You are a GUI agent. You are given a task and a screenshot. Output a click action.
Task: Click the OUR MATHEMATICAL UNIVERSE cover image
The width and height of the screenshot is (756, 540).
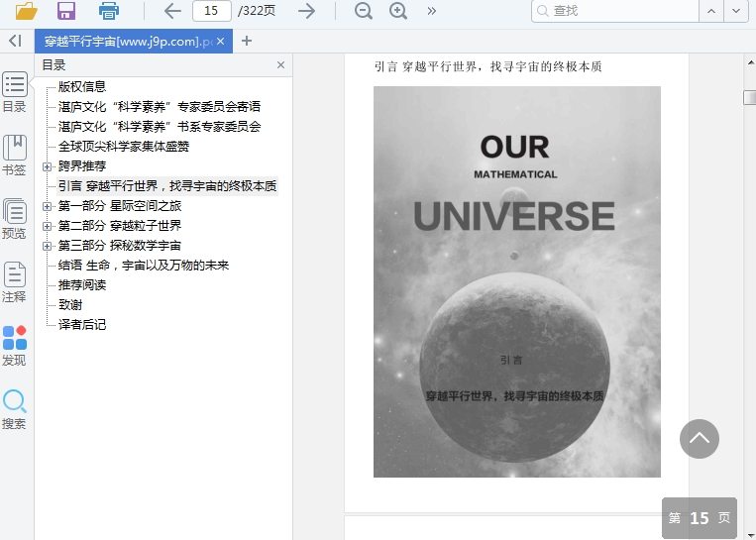[517, 282]
